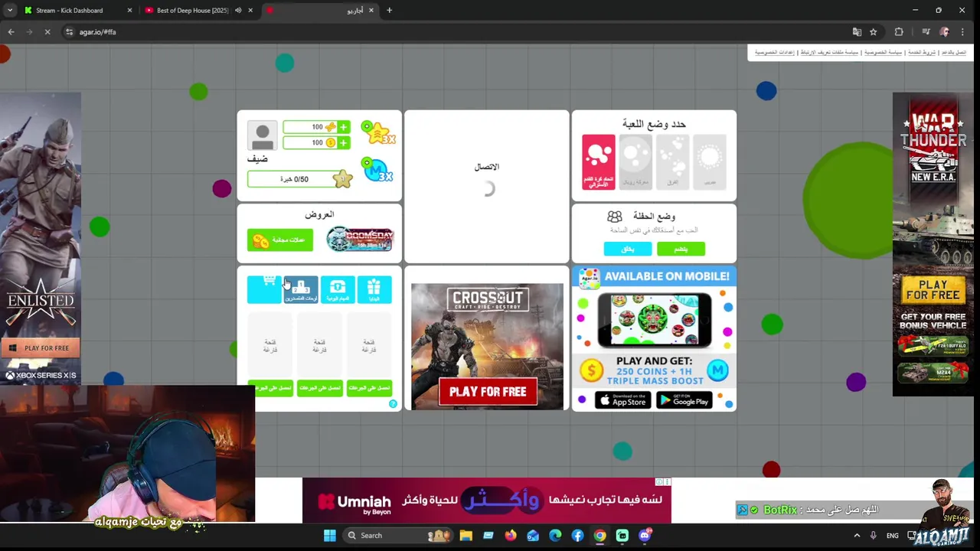The width and height of the screenshot is (980, 551).
Task: Show hidden system tray icons
Action: 857,536
